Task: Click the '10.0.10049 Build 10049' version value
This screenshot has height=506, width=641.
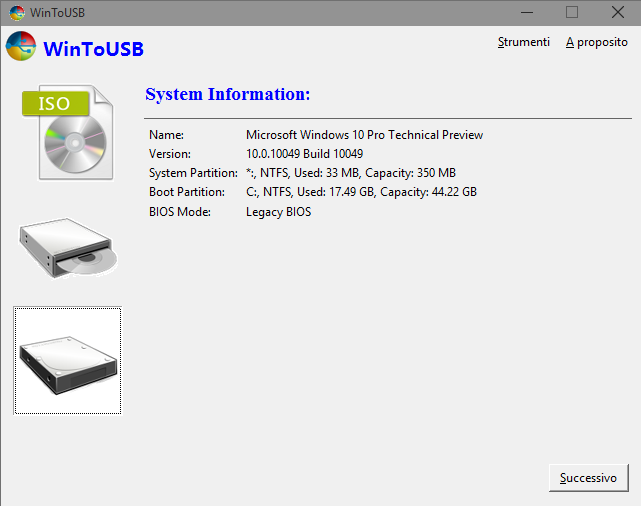Action: 305,154
